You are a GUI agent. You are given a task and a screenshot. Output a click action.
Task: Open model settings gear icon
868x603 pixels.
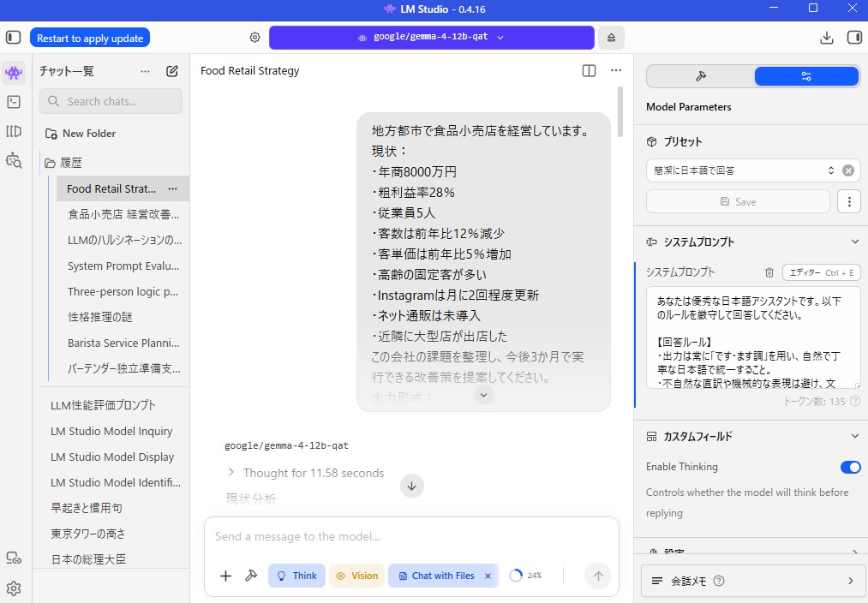254,37
